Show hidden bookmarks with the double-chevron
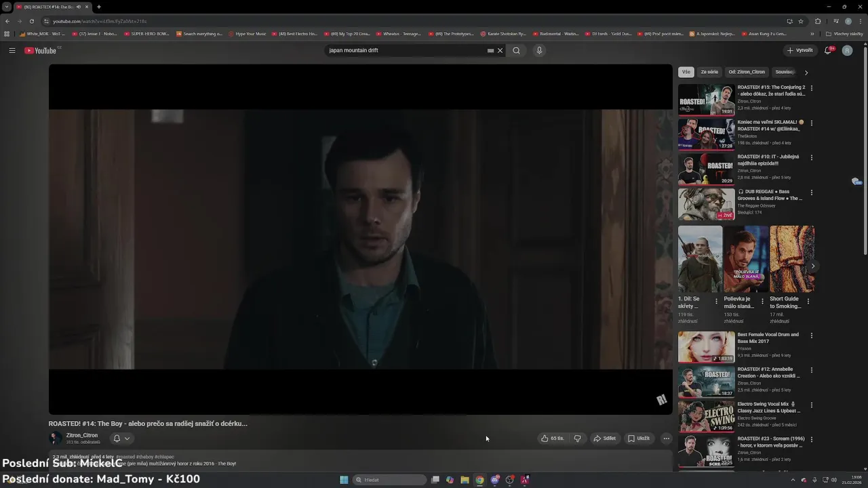The width and height of the screenshot is (868, 488). click(x=812, y=33)
